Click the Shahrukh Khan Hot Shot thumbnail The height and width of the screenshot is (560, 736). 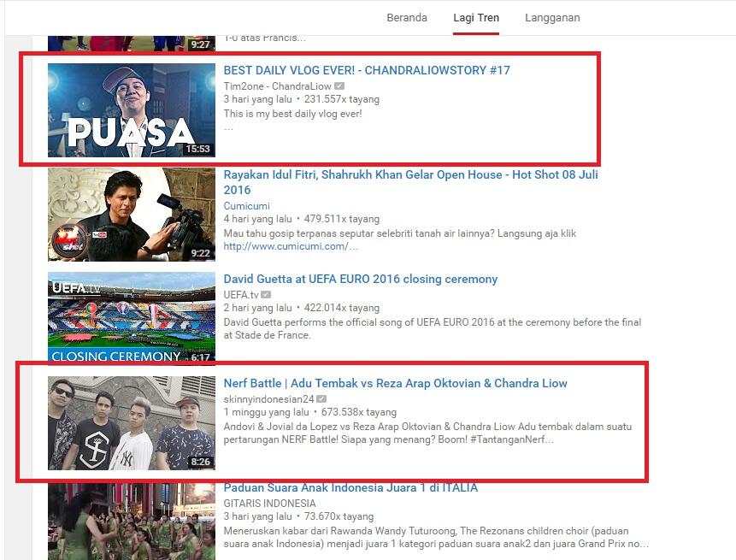point(132,215)
